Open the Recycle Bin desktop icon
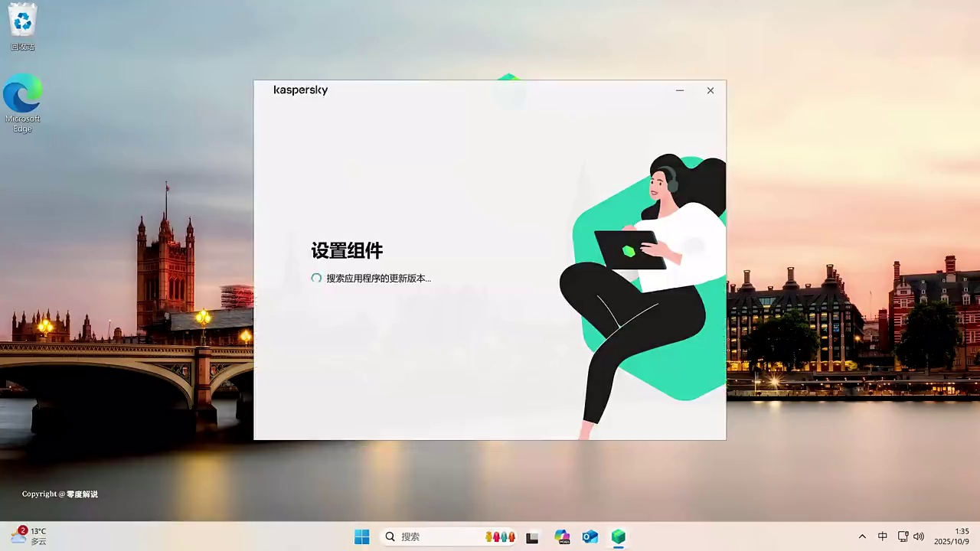Screen dimensions: 980x551 23,27
